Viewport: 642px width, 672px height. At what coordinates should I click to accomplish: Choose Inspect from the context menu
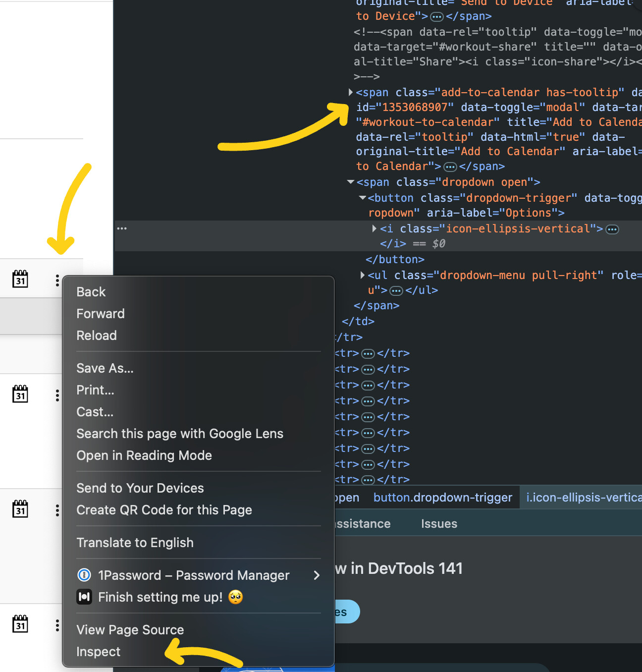tap(99, 652)
